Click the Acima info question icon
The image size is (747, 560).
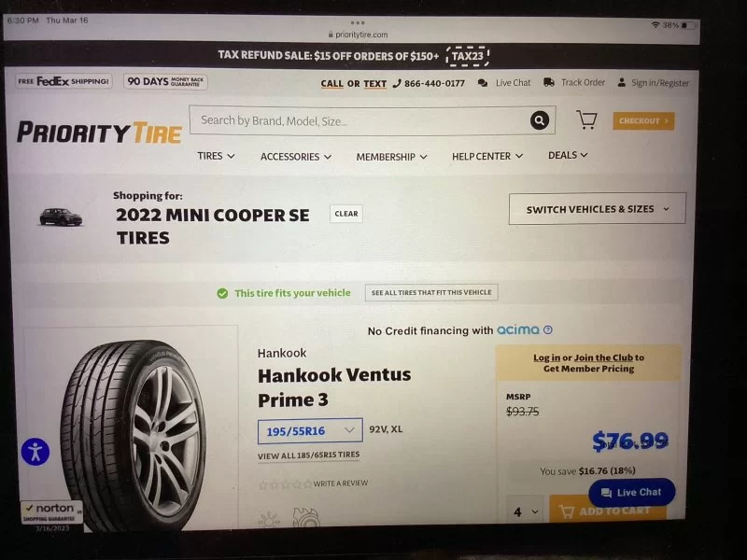pyautogui.click(x=548, y=329)
